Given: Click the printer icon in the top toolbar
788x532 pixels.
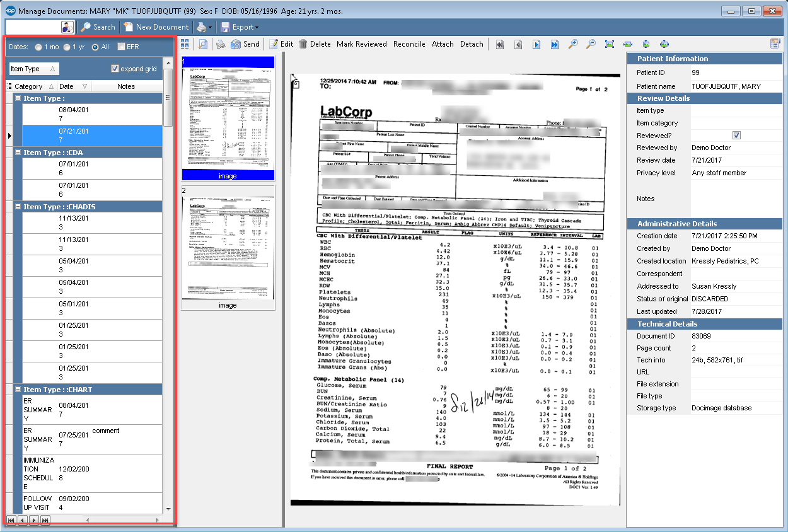Looking at the screenshot, I should pos(200,27).
